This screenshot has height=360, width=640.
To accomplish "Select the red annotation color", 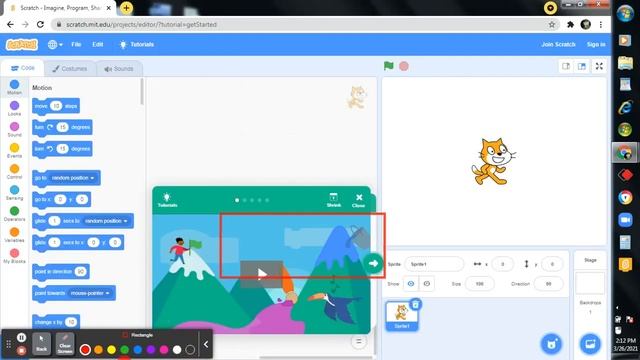I will point(85,349).
